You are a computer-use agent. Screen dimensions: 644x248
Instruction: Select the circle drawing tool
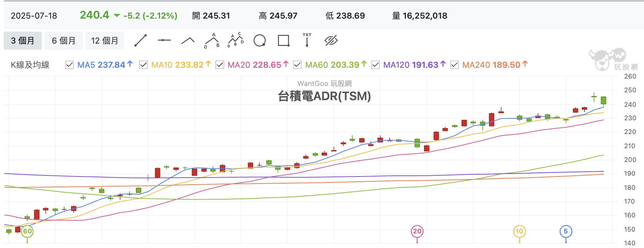(259, 41)
